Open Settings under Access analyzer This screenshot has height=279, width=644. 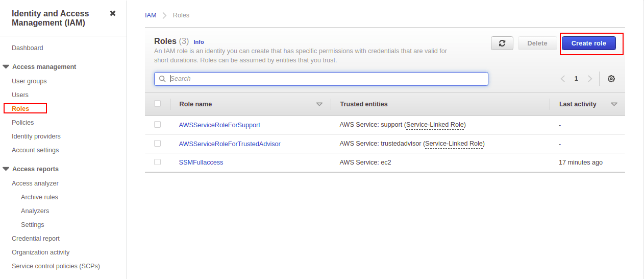point(33,225)
